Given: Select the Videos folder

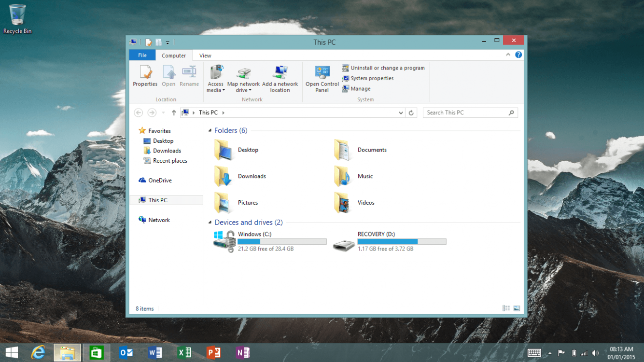Looking at the screenshot, I should pos(354,203).
